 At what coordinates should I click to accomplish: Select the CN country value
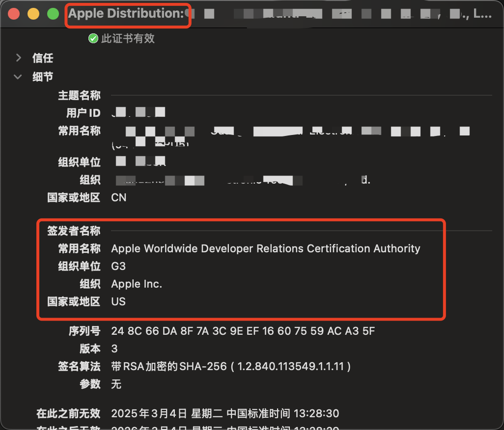[118, 197]
